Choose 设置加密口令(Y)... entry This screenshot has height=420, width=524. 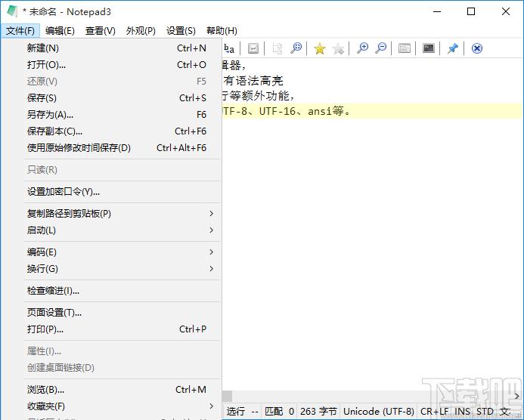(111, 192)
